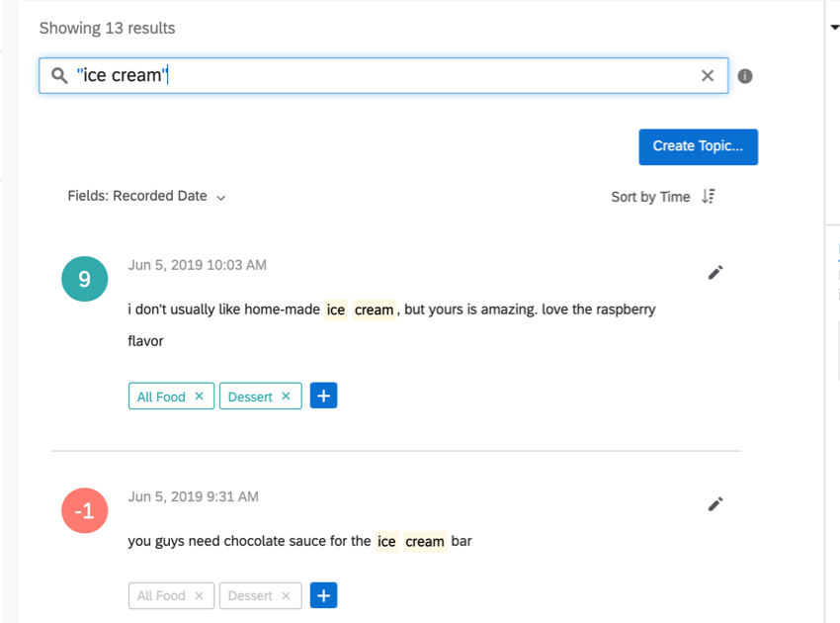The image size is (840, 623).
Task: Open the search info tooltip icon
Action: click(x=745, y=76)
